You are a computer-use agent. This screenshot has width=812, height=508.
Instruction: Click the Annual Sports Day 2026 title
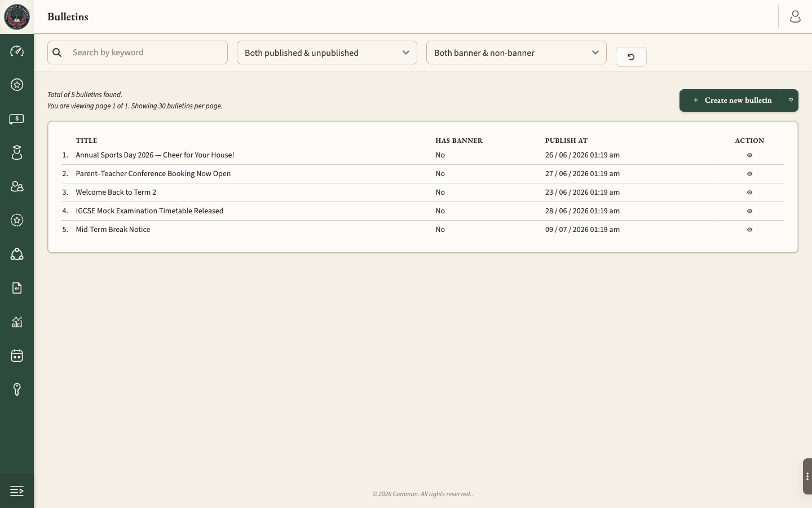(x=155, y=155)
